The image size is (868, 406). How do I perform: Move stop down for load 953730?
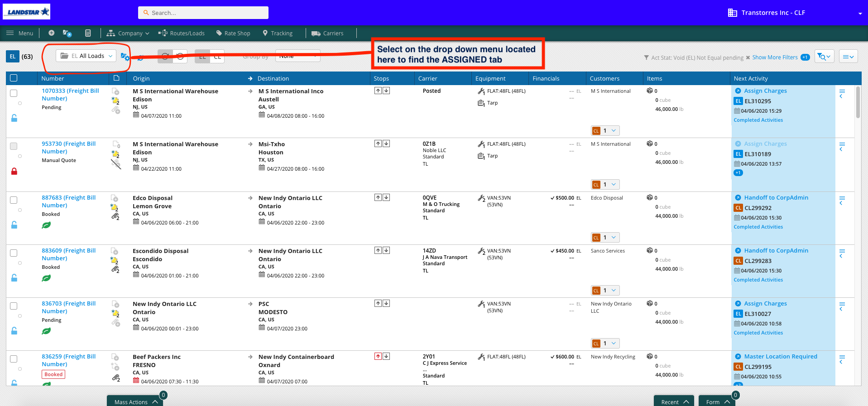point(386,143)
